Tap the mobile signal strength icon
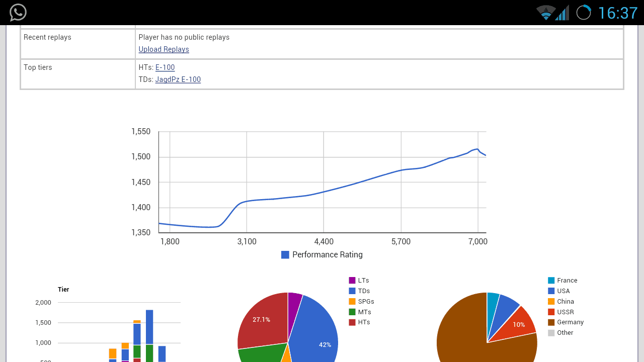The width and height of the screenshot is (644, 362). (562, 13)
